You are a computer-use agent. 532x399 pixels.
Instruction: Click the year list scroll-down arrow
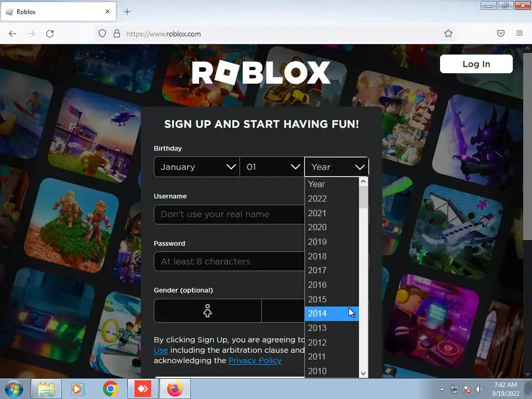point(363,374)
